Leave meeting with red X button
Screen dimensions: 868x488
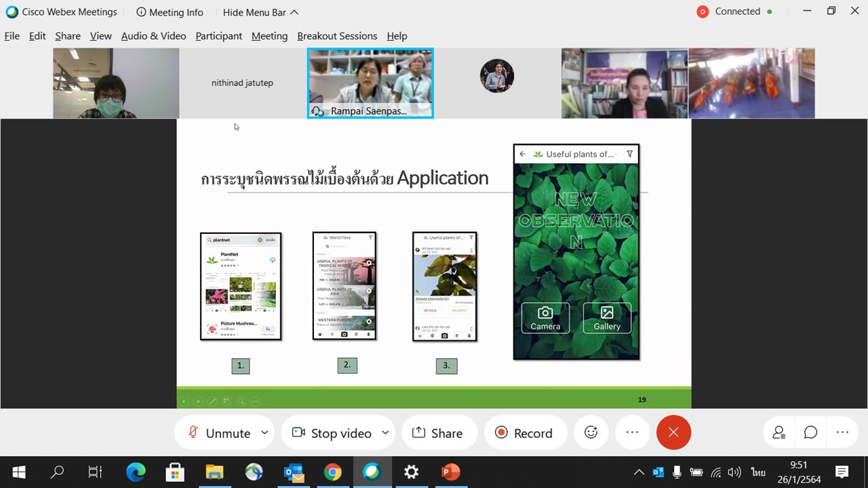[x=673, y=432]
